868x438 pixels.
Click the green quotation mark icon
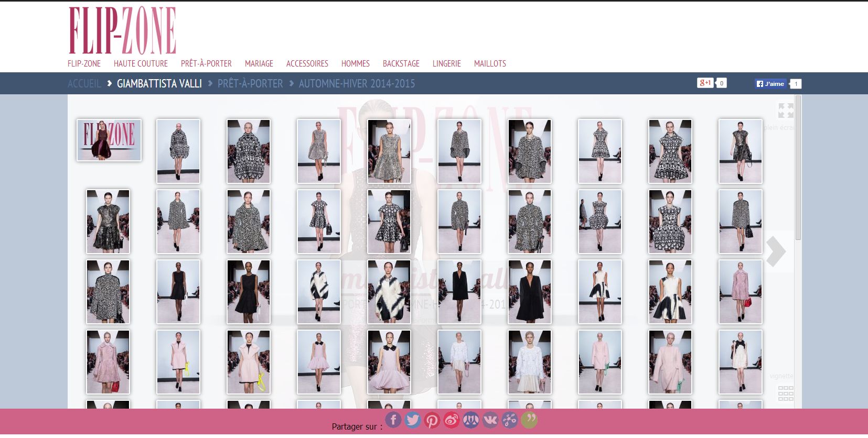click(x=529, y=420)
